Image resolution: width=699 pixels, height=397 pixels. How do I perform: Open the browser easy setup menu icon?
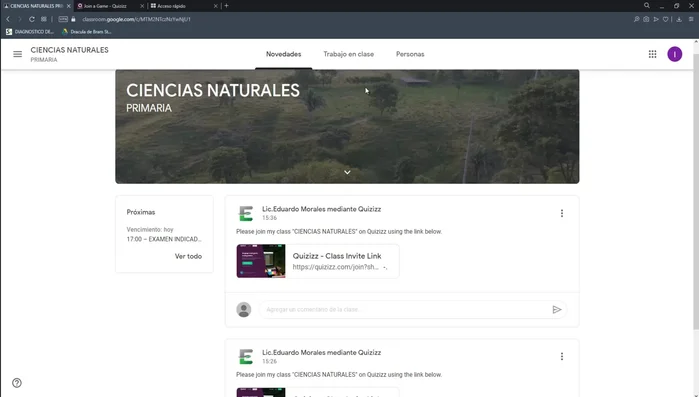click(691, 19)
